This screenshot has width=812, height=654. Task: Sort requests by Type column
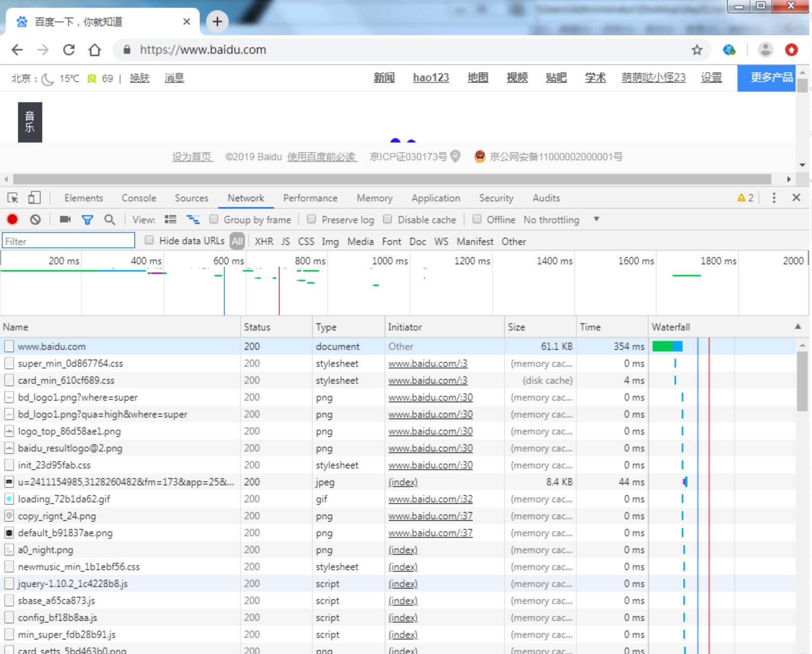coord(349,327)
